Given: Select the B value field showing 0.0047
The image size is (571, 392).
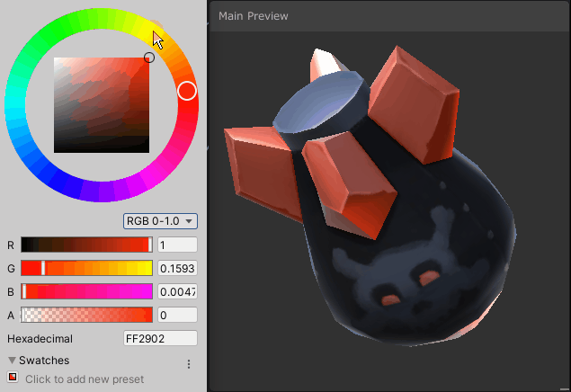Looking at the screenshot, I should click(176, 292).
